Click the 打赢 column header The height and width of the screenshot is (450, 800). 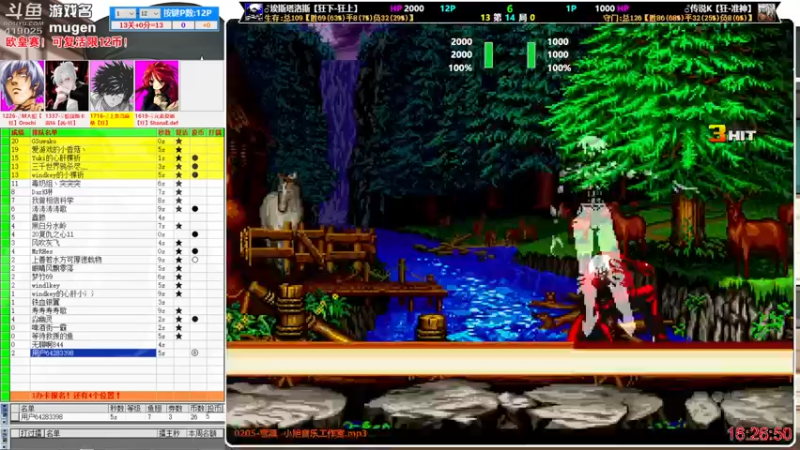pyautogui.click(x=215, y=133)
